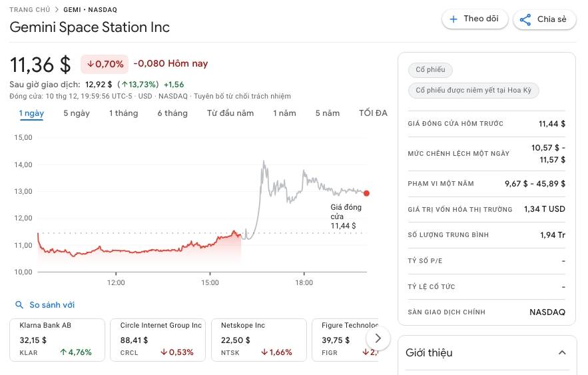588x375 pixels.
Task: Open the Tuyên bố từ chối trách nhiệm link
Action: click(242, 97)
